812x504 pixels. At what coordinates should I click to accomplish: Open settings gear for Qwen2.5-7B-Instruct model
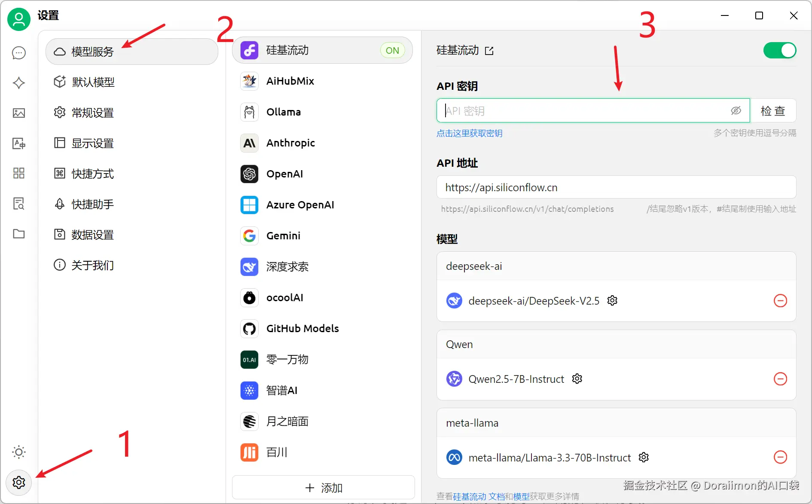(577, 379)
